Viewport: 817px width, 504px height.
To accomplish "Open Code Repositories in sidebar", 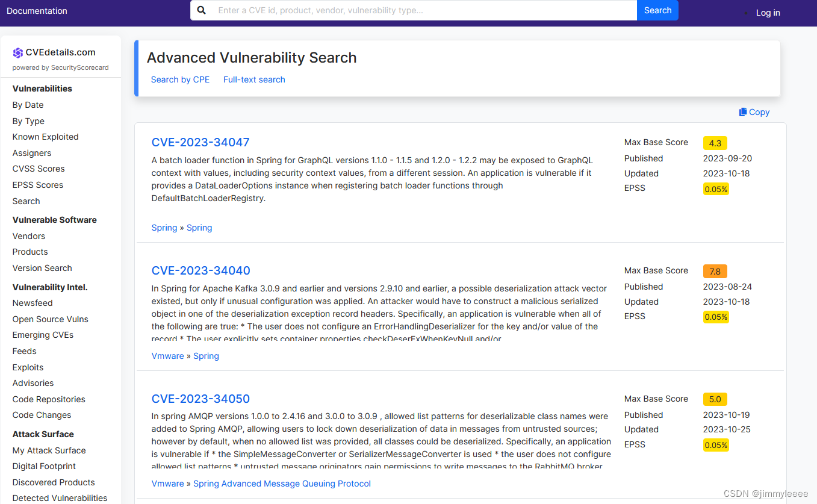I will click(49, 399).
